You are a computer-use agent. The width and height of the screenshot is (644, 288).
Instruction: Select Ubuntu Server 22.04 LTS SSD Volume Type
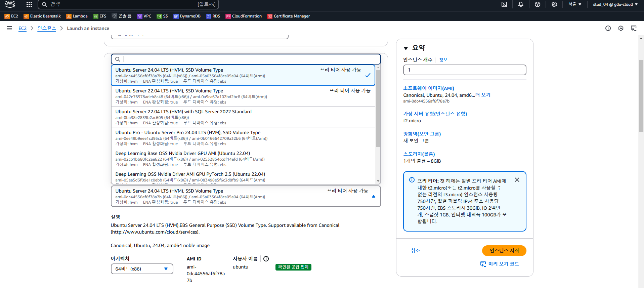(243, 96)
